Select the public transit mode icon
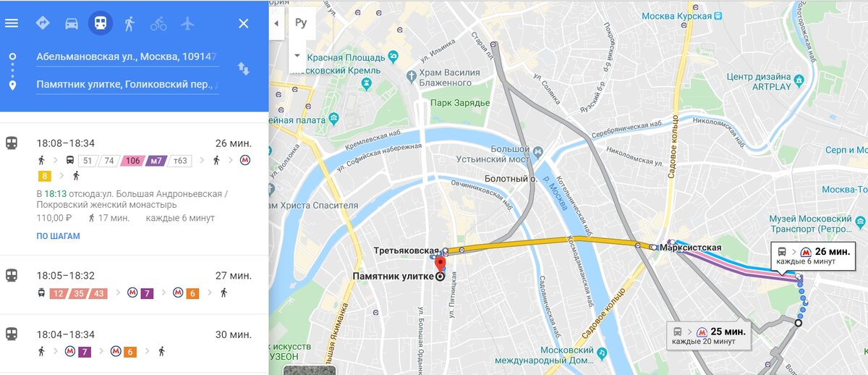 101,23
